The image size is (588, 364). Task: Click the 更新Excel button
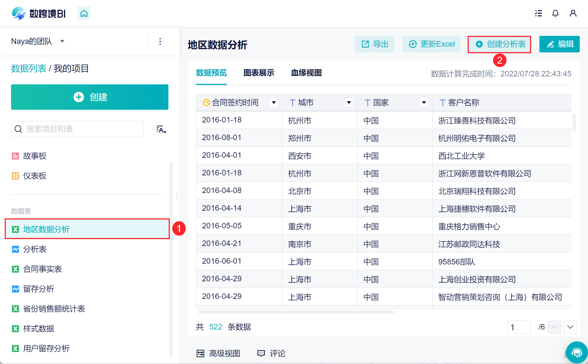pyautogui.click(x=431, y=44)
